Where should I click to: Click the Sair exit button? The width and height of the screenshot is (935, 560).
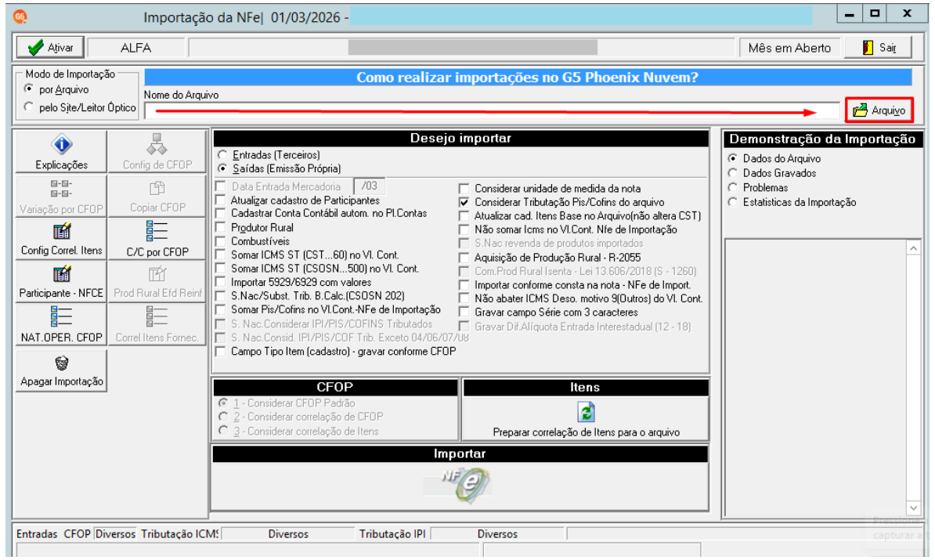click(x=879, y=47)
